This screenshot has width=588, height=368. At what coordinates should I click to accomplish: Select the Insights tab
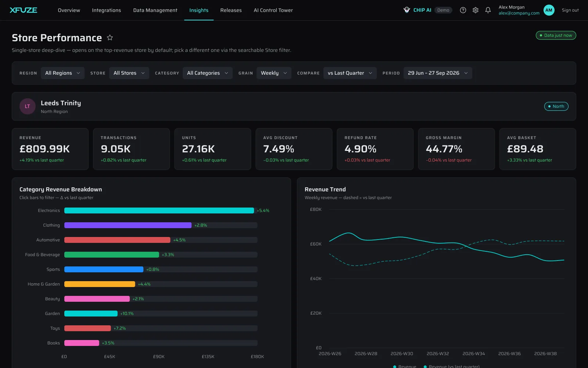199,10
